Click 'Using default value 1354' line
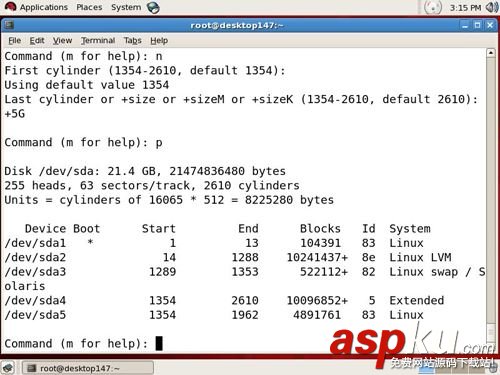Viewport: 500px width, 375px height. coord(87,85)
